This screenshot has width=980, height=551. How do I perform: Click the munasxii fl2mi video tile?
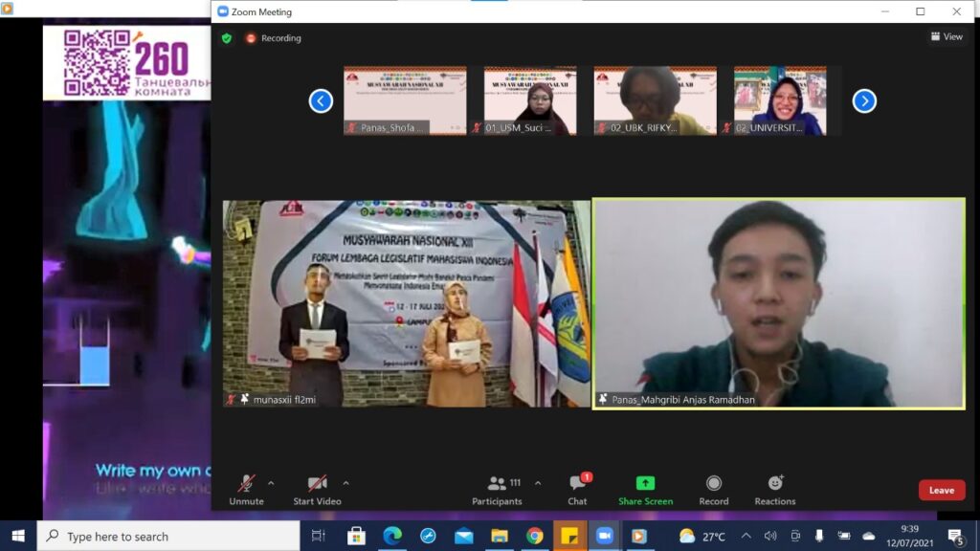407,303
